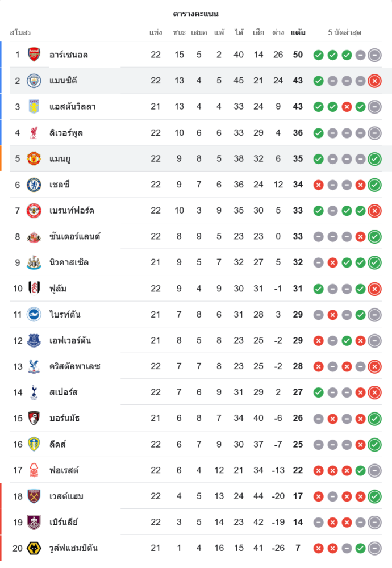Click Man City's latest red loss indicator
The width and height of the screenshot is (392, 568).
click(x=374, y=81)
